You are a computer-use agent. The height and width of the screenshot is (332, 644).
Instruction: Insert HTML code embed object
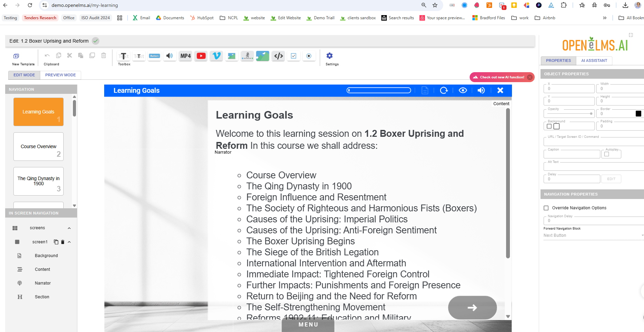click(x=279, y=56)
